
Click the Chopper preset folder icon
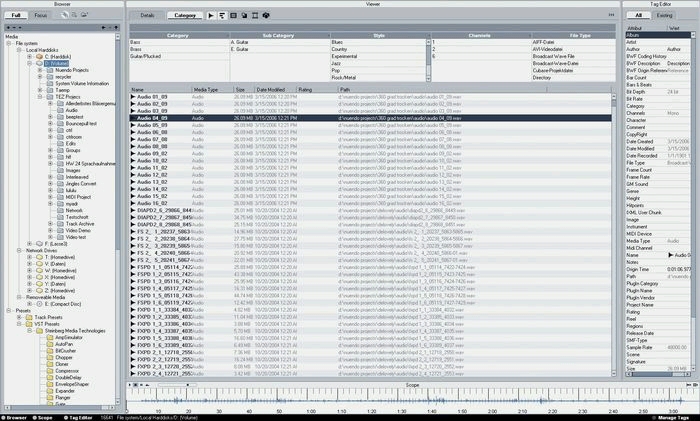click(50, 358)
